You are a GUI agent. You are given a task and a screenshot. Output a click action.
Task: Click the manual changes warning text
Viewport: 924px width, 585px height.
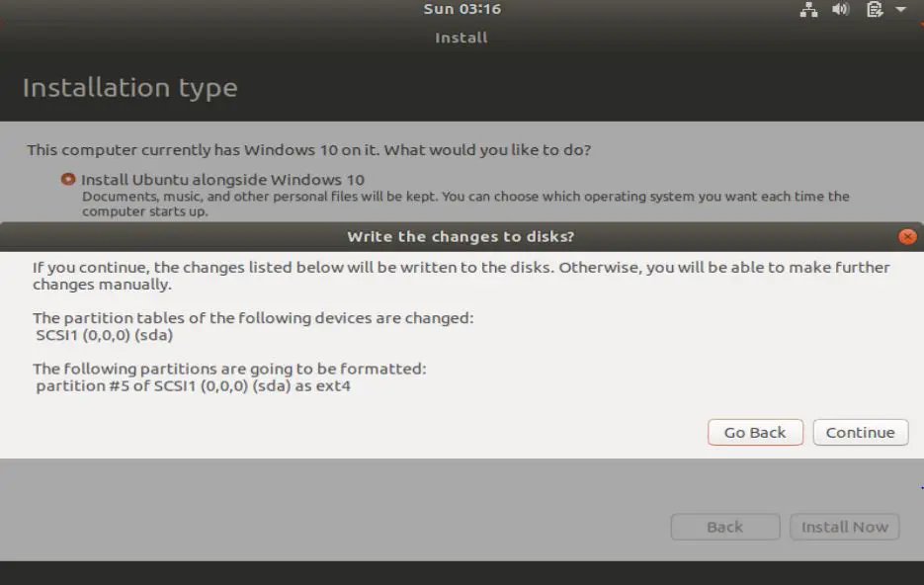(459, 267)
